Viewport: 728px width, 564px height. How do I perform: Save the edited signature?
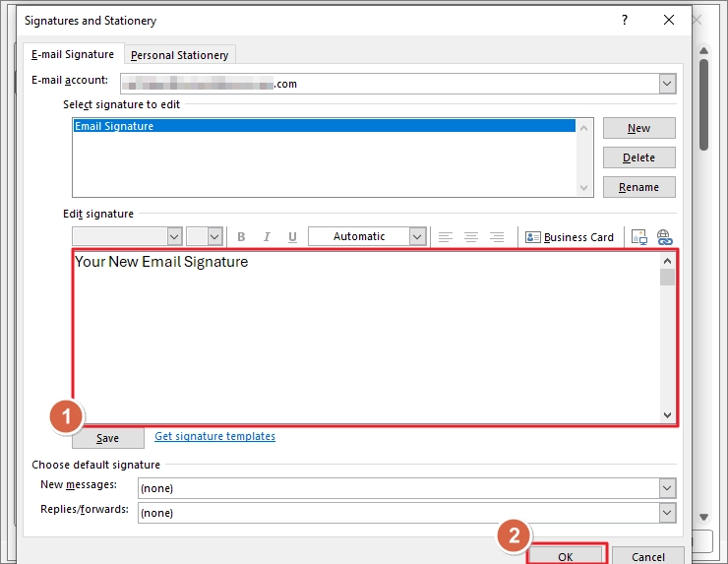tap(107, 438)
